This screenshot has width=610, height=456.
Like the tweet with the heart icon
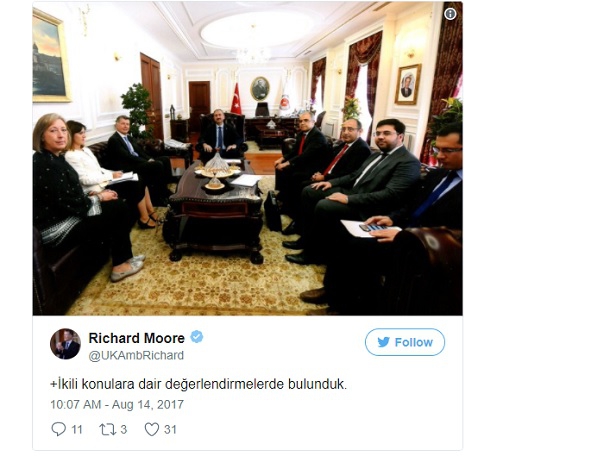152,430
